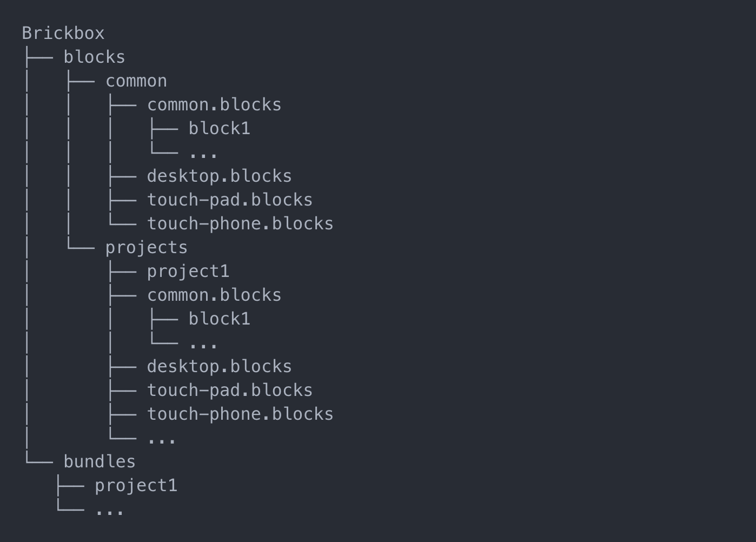756x542 pixels.
Task: Click the ellipsis below block1 in common
Action: [203, 155]
